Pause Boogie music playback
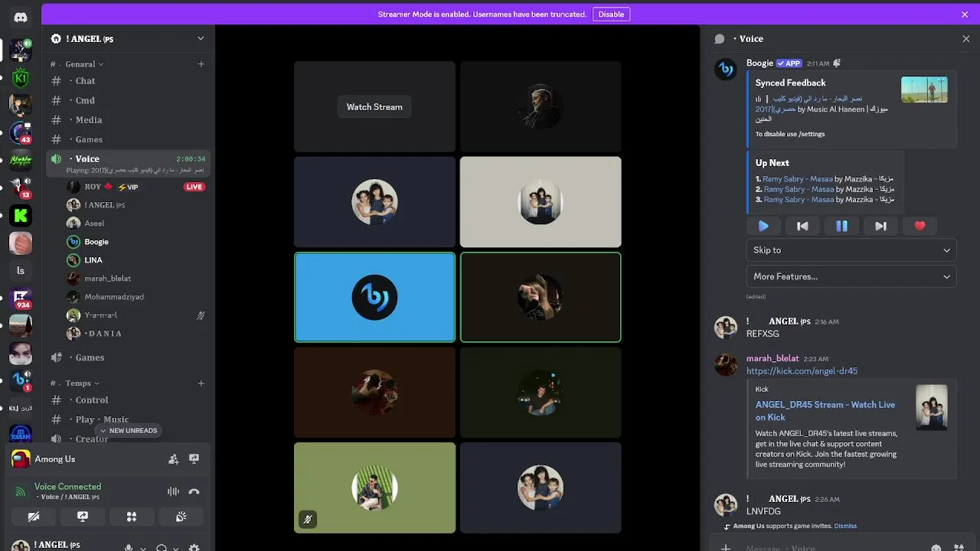The image size is (980, 551). click(841, 226)
